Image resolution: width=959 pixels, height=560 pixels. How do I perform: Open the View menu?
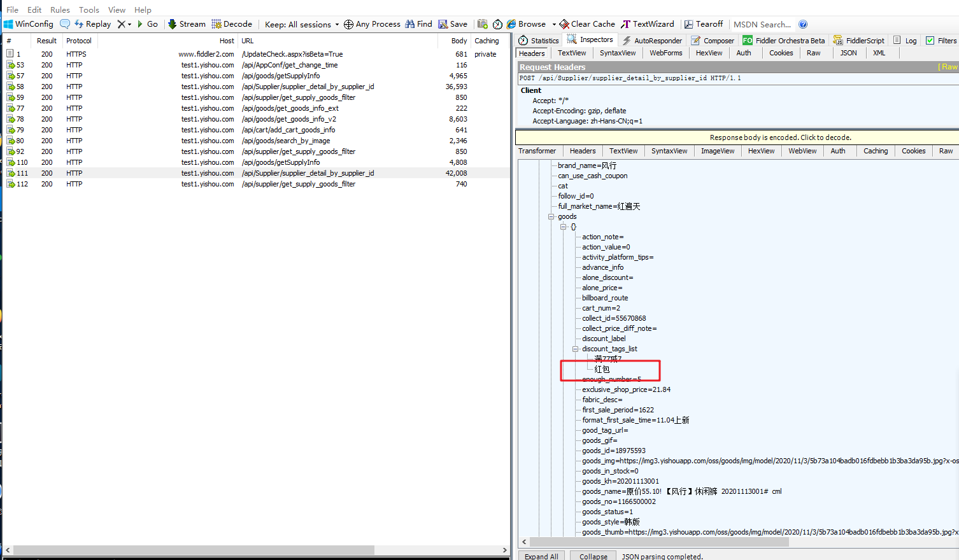tap(117, 10)
